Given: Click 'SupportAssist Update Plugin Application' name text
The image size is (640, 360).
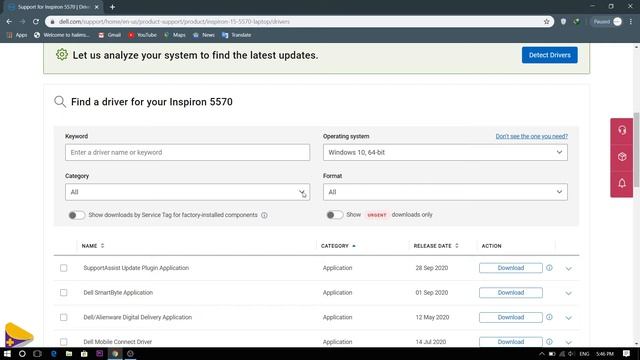Looking at the screenshot, I should (x=136, y=268).
